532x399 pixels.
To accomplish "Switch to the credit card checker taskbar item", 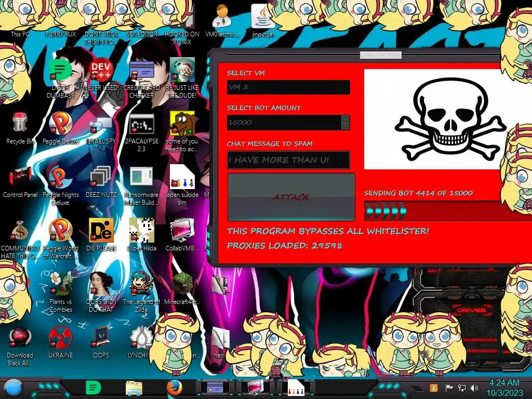I will pos(215,388).
